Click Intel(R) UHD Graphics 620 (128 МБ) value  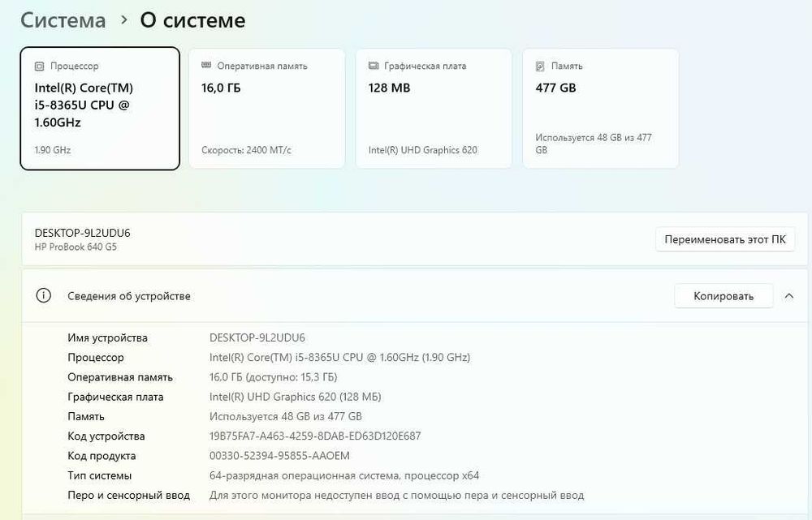point(296,397)
